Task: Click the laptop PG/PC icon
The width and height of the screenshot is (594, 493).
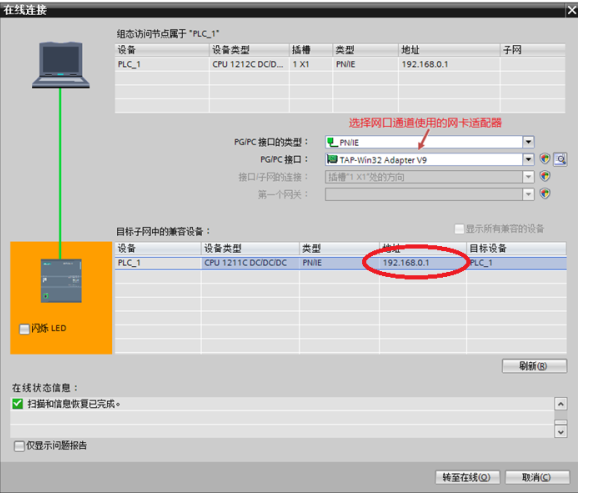Action: pos(61,65)
